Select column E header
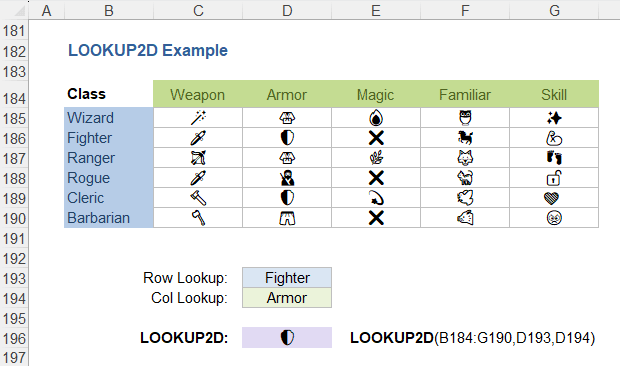620x366 pixels. pos(376,10)
